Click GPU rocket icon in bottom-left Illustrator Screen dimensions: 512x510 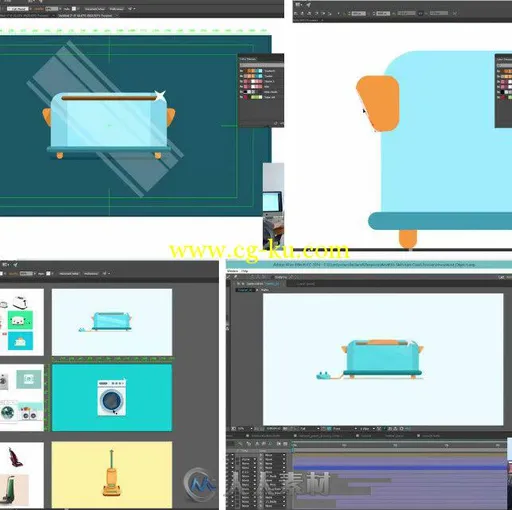[x=15, y=265]
